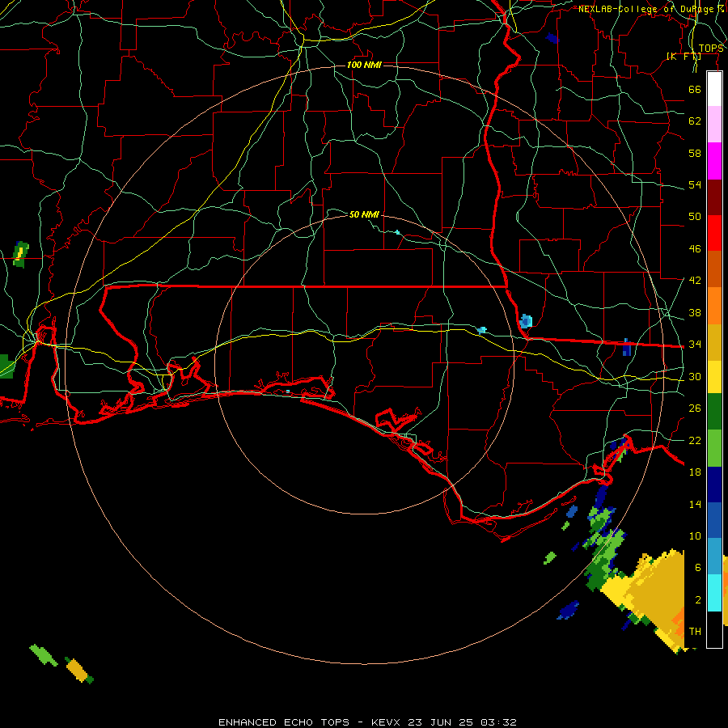Click the "30" legend value

pyautogui.click(x=695, y=376)
